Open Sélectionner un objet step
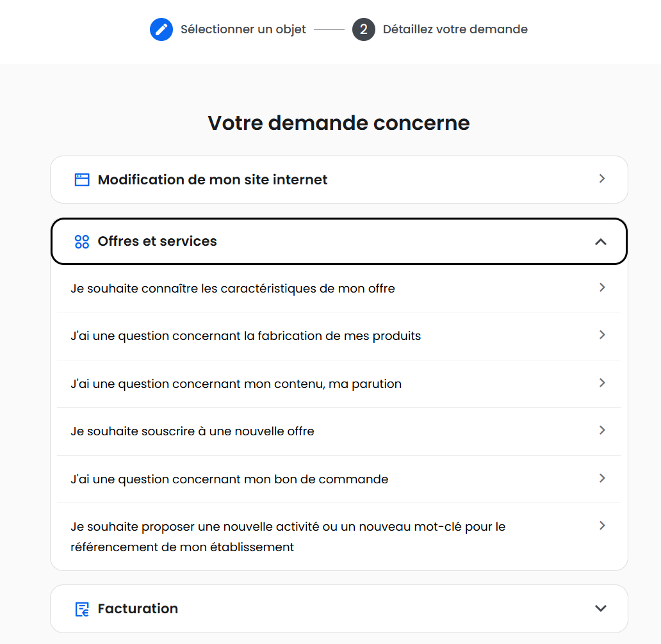 click(x=243, y=29)
